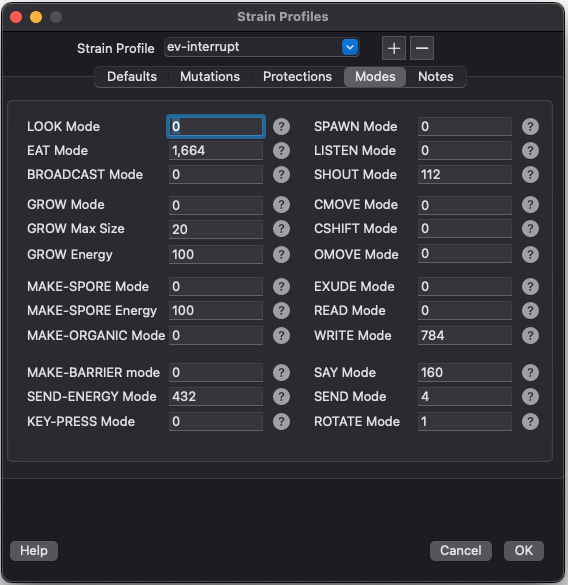568x585 pixels.
Task: Add a new strain profile with plus button
Action: coord(394,48)
